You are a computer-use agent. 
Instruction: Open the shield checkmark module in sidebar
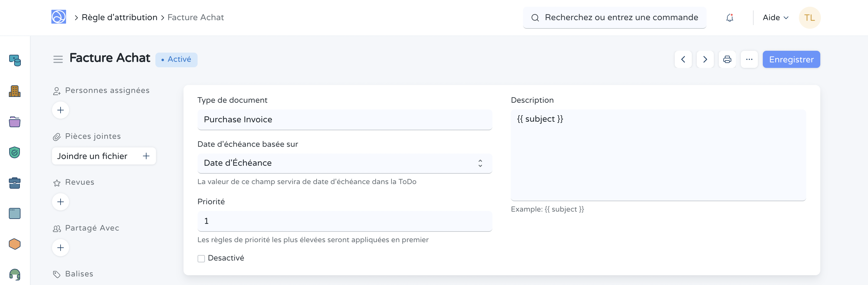[14, 153]
